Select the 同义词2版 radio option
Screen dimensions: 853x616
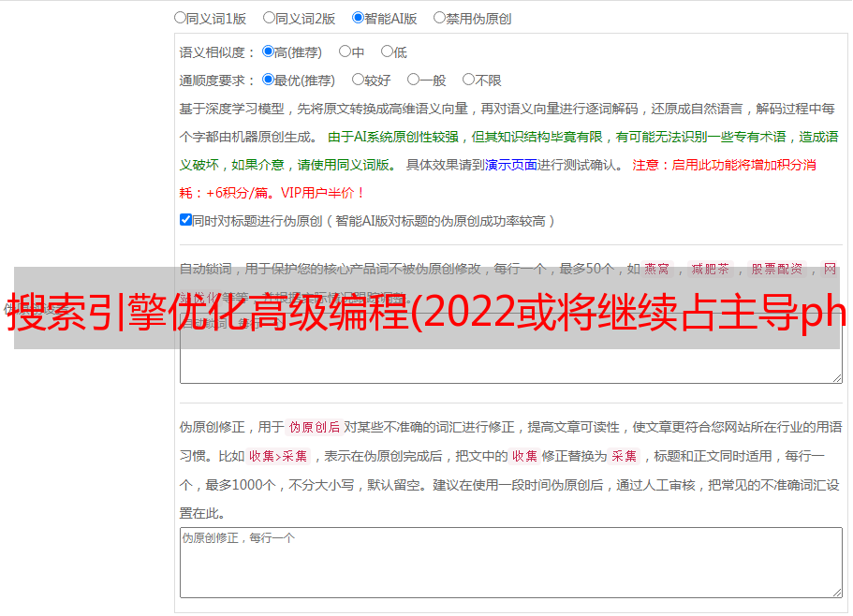(x=269, y=18)
